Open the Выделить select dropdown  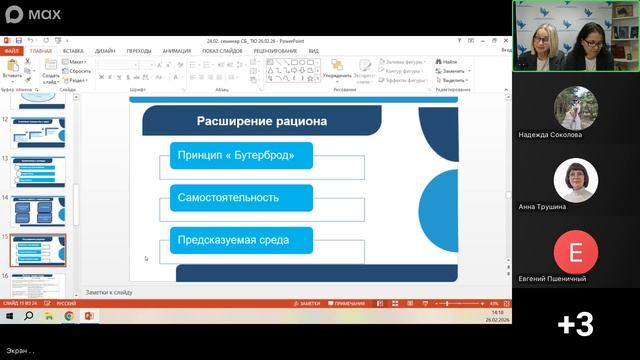click(452, 80)
